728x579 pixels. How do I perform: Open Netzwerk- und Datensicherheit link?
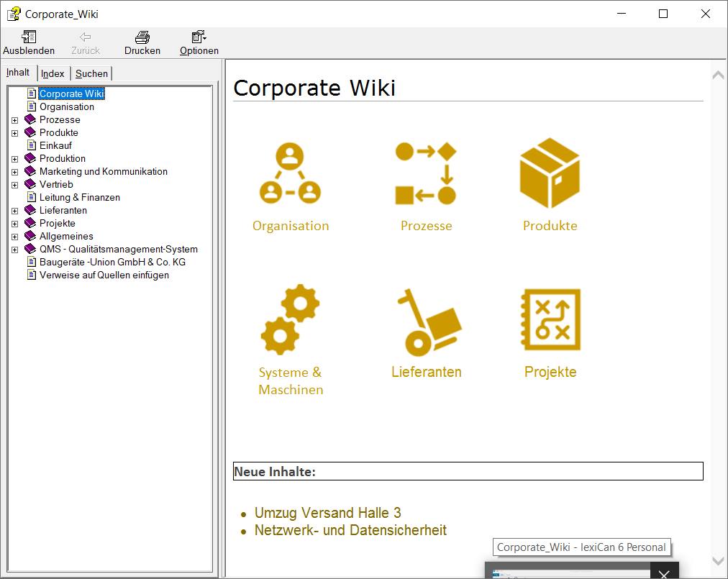(350, 530)
